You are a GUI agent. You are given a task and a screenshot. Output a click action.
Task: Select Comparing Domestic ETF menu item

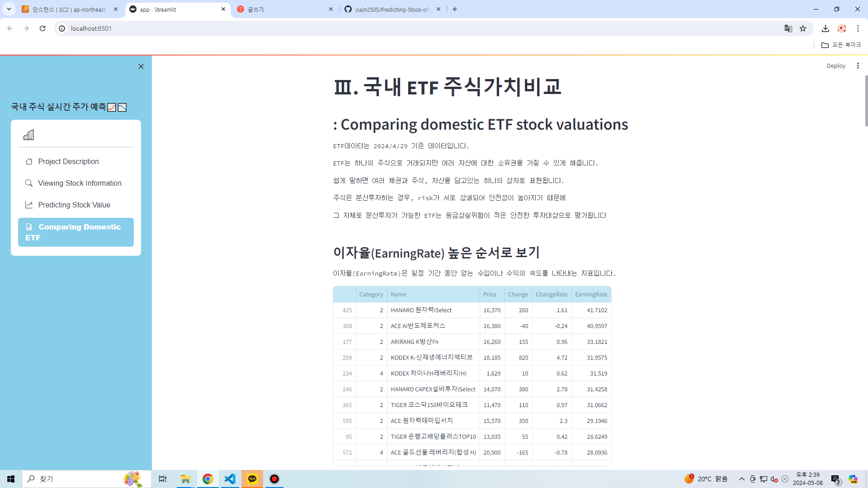(x=76, y=232)
